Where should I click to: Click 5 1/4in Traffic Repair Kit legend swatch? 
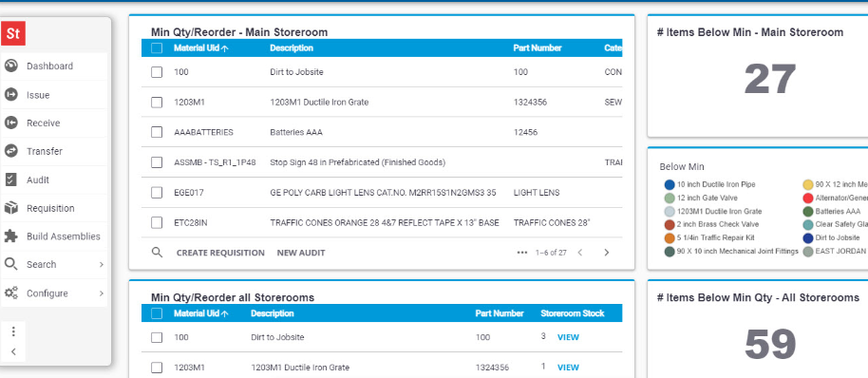point(670,238)
